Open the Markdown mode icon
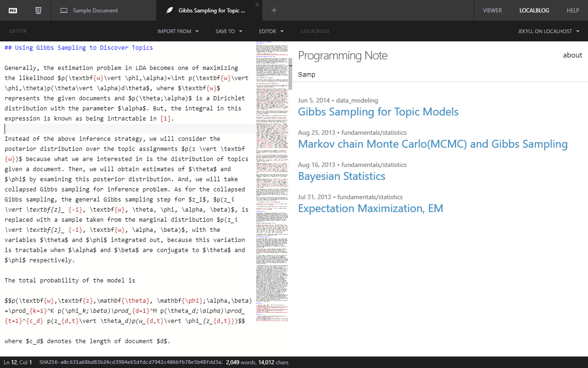 13,10
